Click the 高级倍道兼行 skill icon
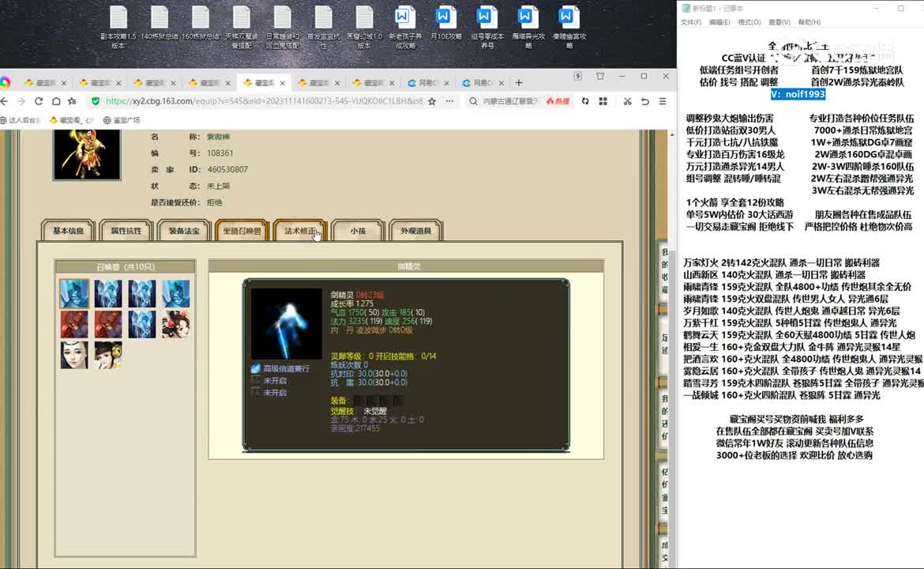Screen dimensions: 924x569 (x=256, y=368)
